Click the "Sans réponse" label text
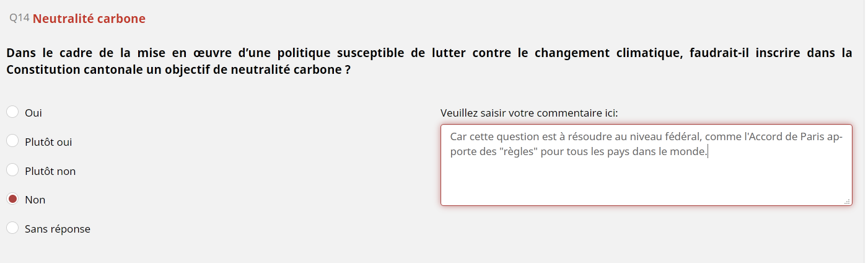This screenshot has height=263, width=868. [x=58, y=229]
